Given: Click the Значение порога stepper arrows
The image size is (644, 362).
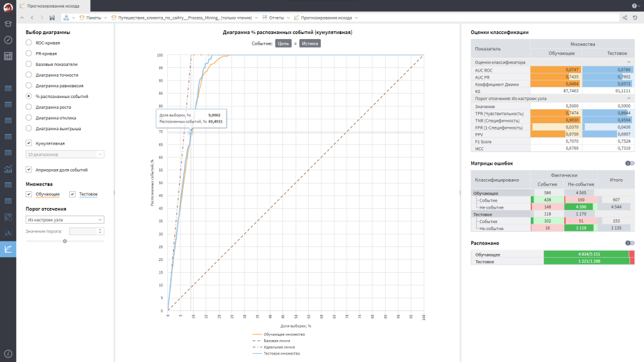Looking at the screenshot, I should 101,231.
